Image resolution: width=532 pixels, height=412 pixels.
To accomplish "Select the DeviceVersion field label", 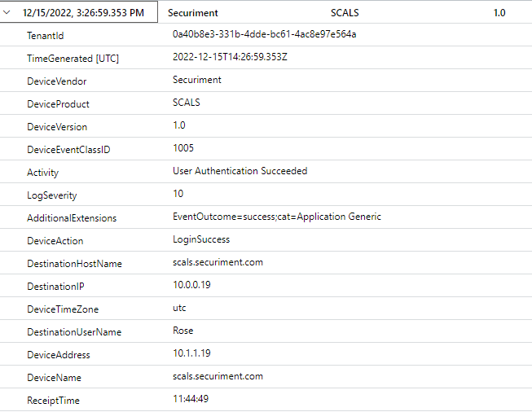I will (57, 127).
